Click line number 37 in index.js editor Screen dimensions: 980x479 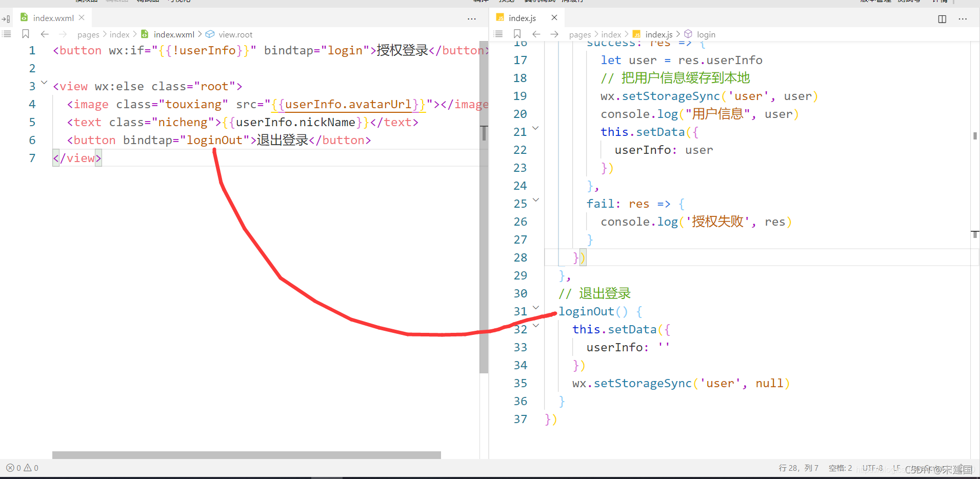click(520, 419)
